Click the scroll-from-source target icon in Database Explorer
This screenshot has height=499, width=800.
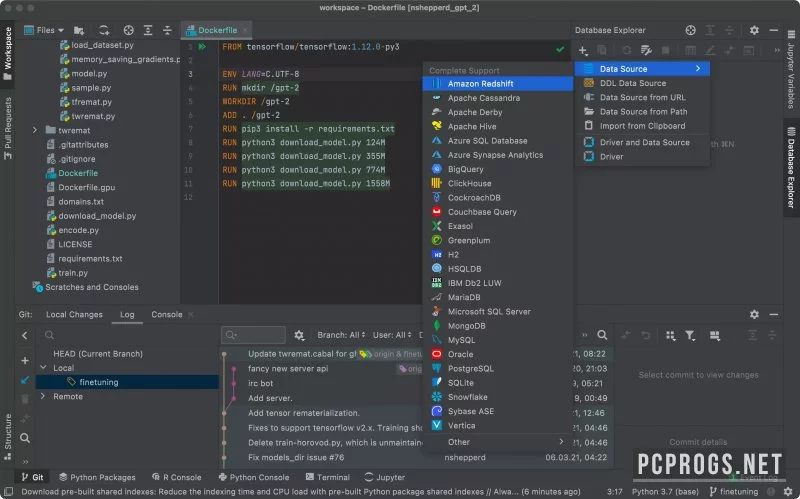[690, 30]
